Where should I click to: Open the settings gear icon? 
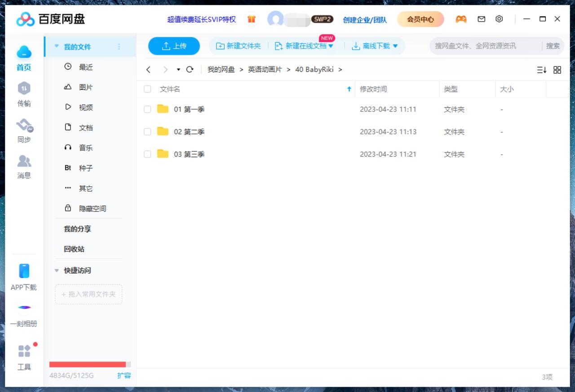[x=498, y=19]
